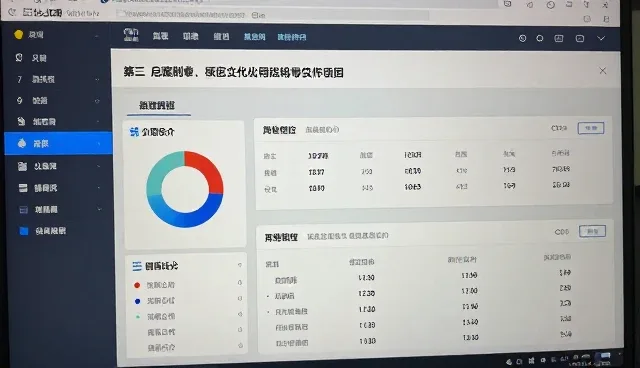Viewport: 640px width, 368px height.
Task: Close the dialog with the X icon
Action: (x=602, y=71)
